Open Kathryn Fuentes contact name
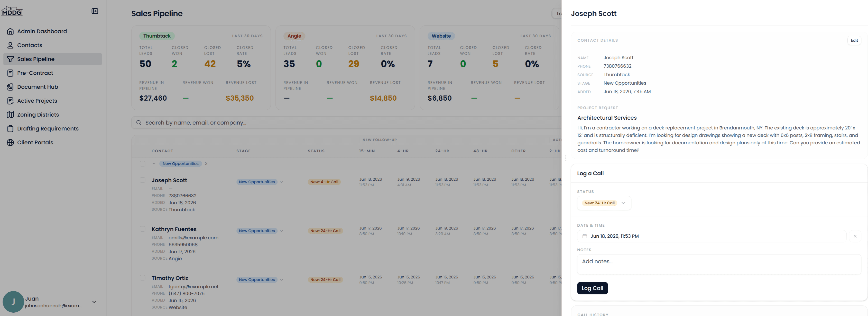 174,229
